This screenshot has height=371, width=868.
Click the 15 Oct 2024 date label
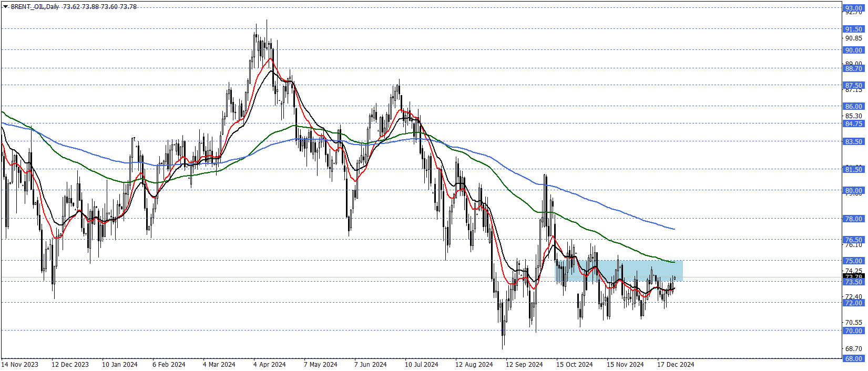click(x=574, y=364)
